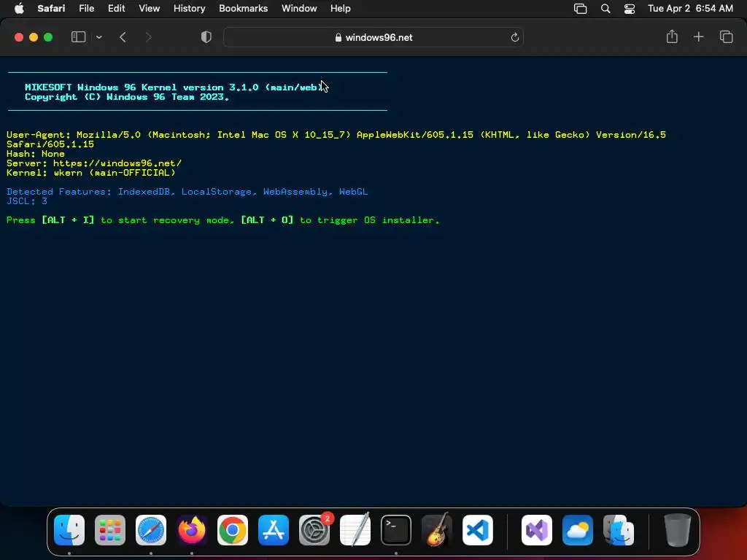Open App Store from the Dock
The width and height of the screenshot is (747, 560).
click(x=274, y=530)
